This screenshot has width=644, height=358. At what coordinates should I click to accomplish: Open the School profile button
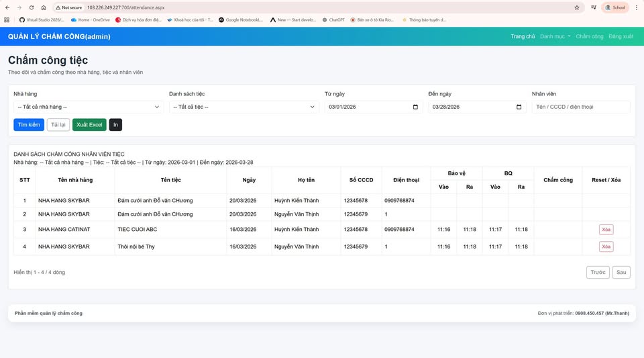click(x=615, y=7)
